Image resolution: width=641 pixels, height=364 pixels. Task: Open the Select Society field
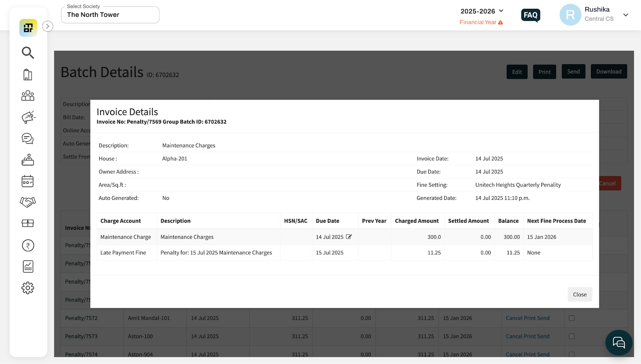[x=110, y=15]
